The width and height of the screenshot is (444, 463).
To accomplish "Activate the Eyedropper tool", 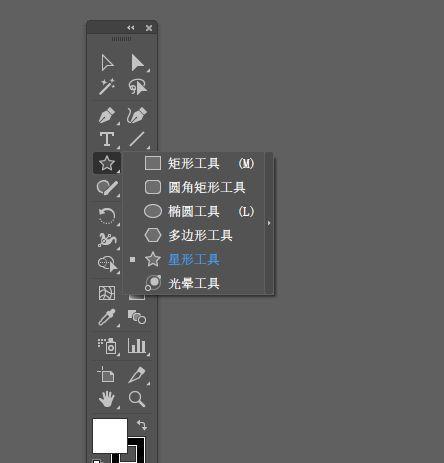I will (x=107, y=317).
